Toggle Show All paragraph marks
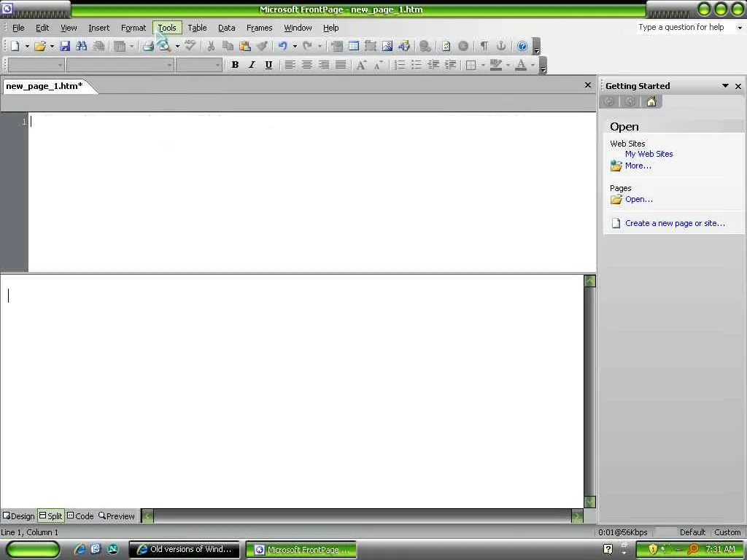 pyautogui.click(x=484, y=46)
